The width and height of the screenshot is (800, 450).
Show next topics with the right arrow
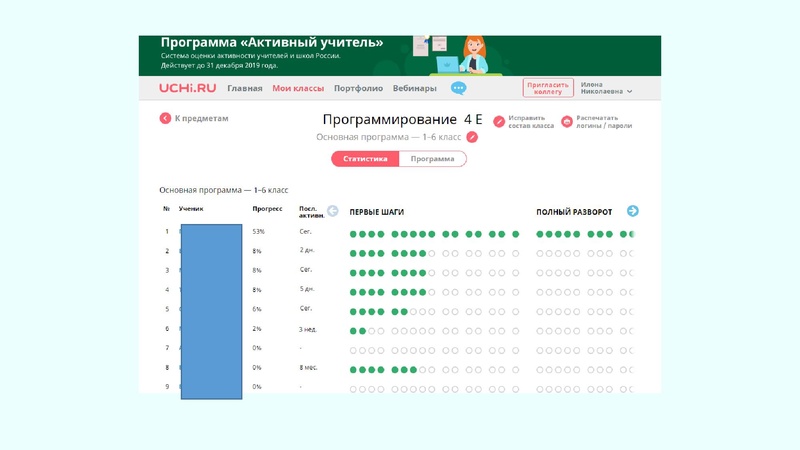click(633, 211)
